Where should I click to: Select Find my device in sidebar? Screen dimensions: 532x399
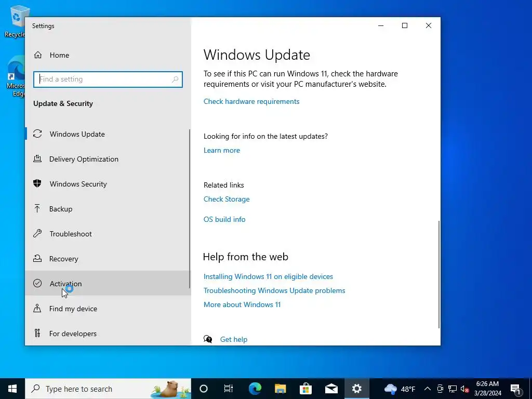[108, 309]
